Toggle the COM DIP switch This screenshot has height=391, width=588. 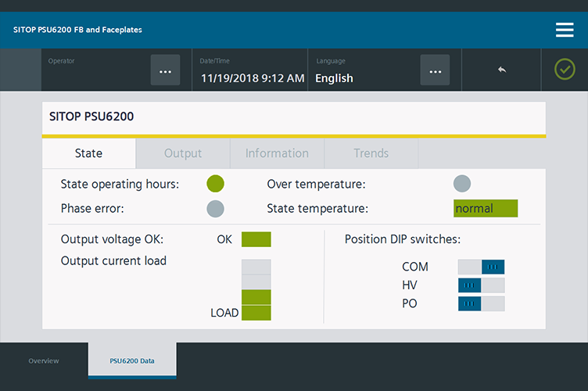[481, 267]
